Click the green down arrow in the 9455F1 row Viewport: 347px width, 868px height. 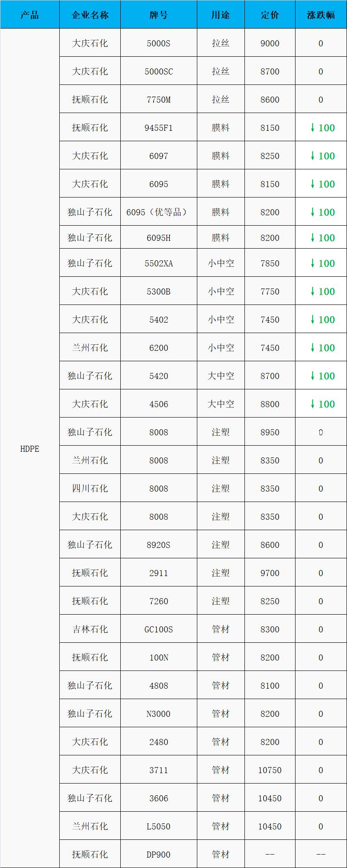(x=312, y=128)
